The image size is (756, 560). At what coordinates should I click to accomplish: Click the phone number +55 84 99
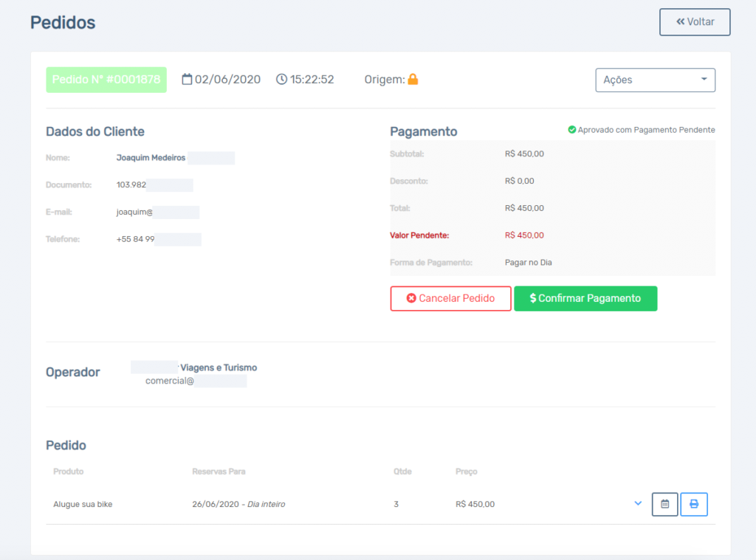(136, 239)
